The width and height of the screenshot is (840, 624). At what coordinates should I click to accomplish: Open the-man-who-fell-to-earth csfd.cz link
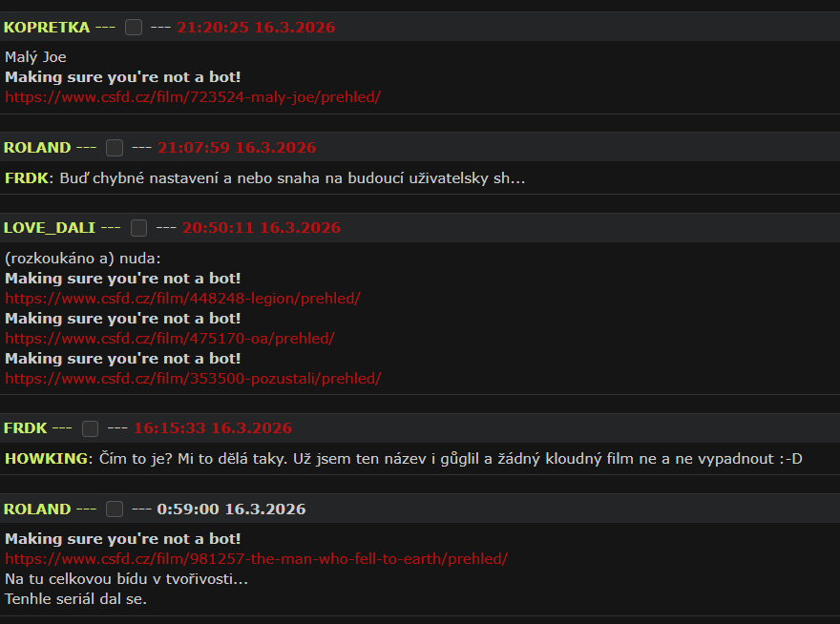point(256,559)
